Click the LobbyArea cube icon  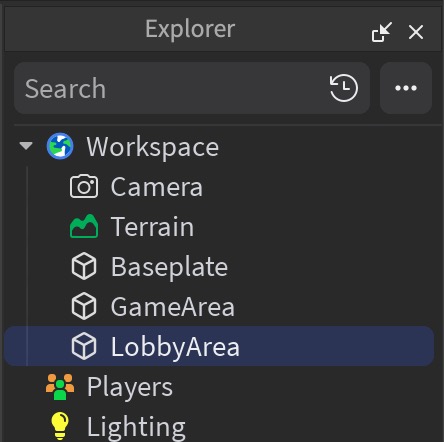pos(84,346)
